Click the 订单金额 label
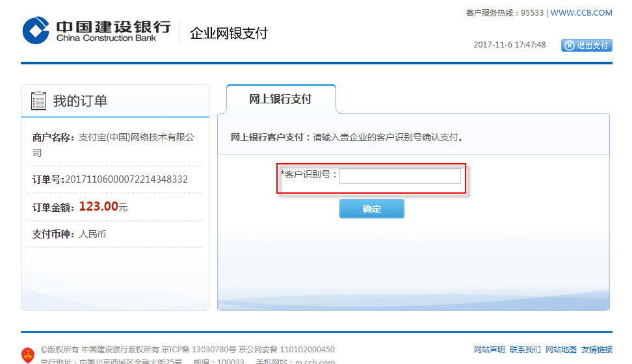The image size is (632, 364). 53,207
